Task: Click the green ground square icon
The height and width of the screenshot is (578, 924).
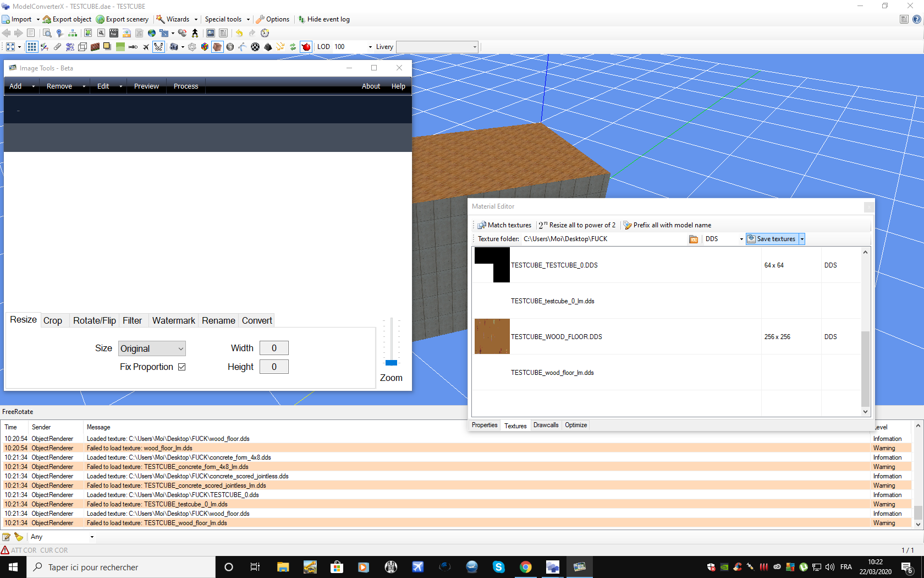Action: point(120,47)
